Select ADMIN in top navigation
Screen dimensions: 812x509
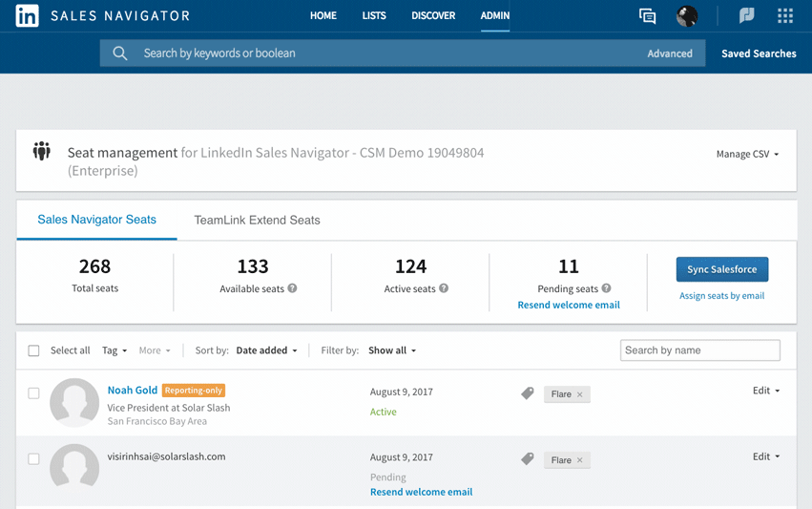click(x=495, y=15)
